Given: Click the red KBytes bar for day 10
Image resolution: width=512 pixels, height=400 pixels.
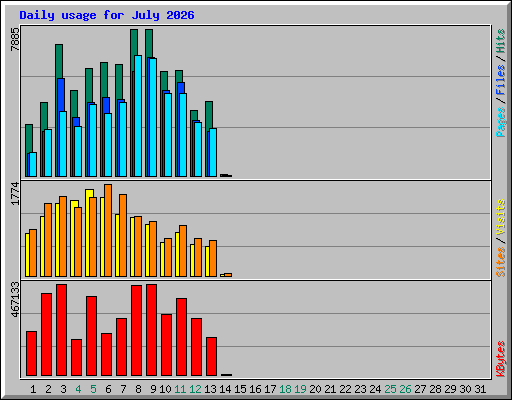Looking at the screenshot, I should coord(166,345).
